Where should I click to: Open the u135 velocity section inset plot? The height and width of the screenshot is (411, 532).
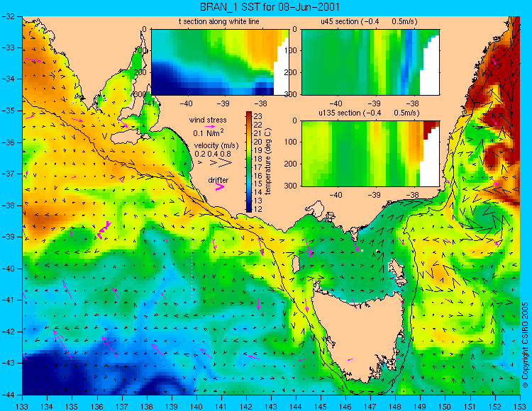point(370,154)
